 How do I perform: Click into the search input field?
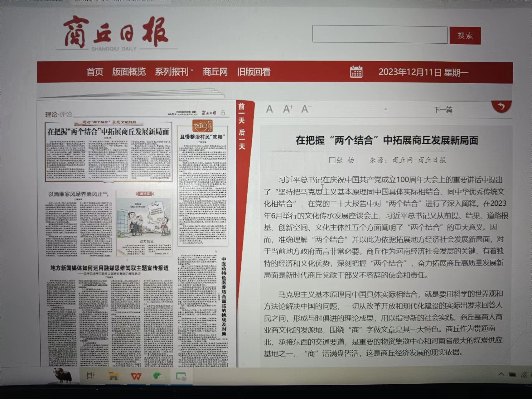[x=380, y=35]
